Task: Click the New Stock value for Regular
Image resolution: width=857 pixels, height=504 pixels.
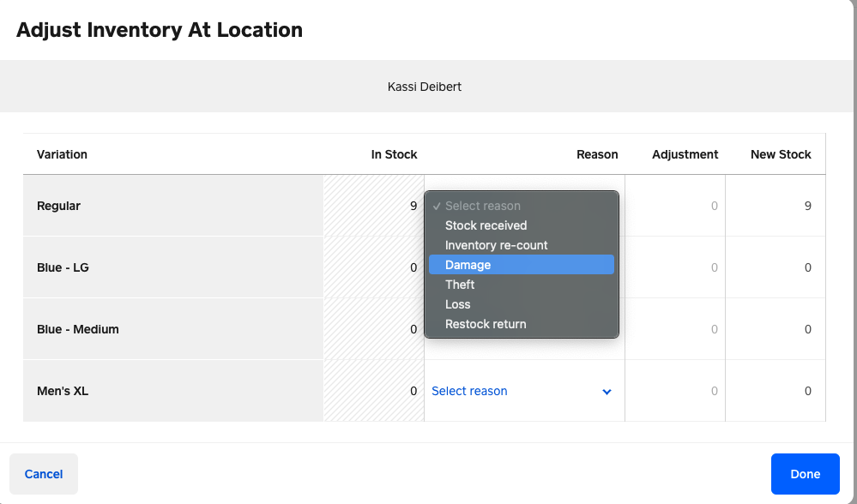Action: click(x=776, y=206)
